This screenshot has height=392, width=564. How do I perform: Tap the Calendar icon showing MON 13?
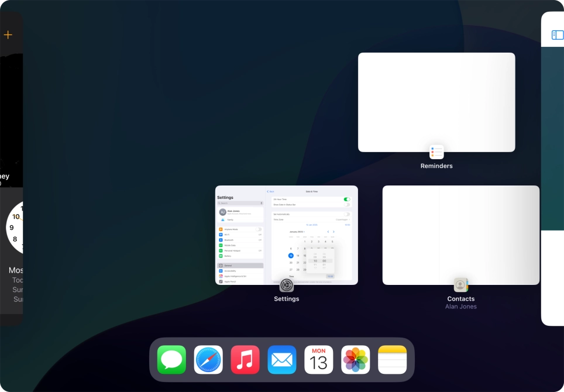(x=319, y=359)
